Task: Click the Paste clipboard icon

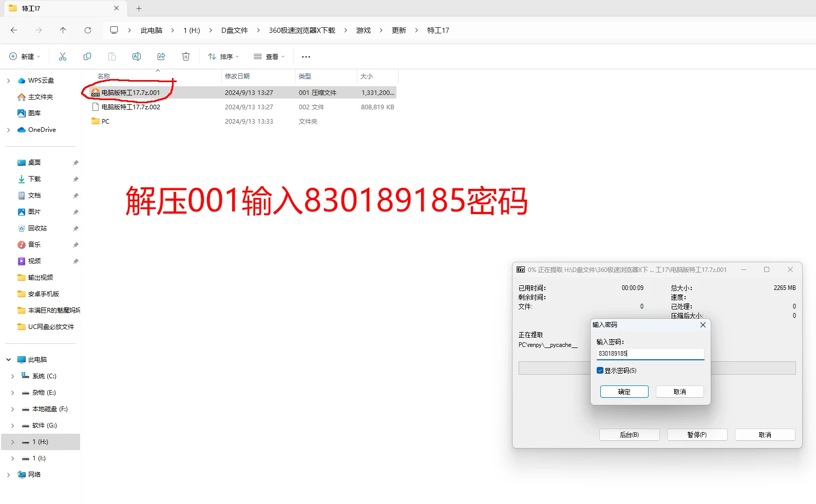Action: (x=112, y=56)
